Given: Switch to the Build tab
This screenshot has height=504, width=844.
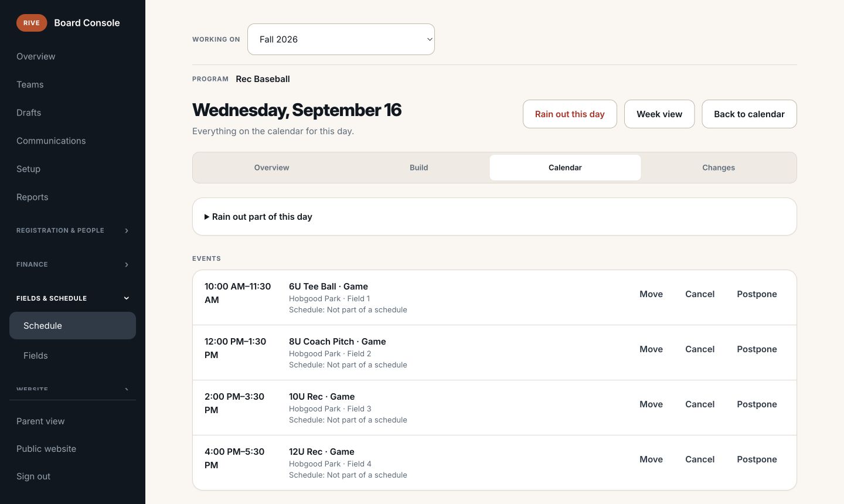Looking at the screenshot, I should 418,168.
